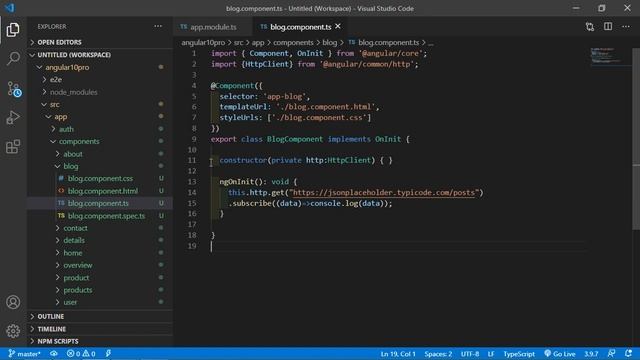The image size is (640, 360).
Task: Click the breadcrumb trailing ellipsis
Action: click(431, 43)
